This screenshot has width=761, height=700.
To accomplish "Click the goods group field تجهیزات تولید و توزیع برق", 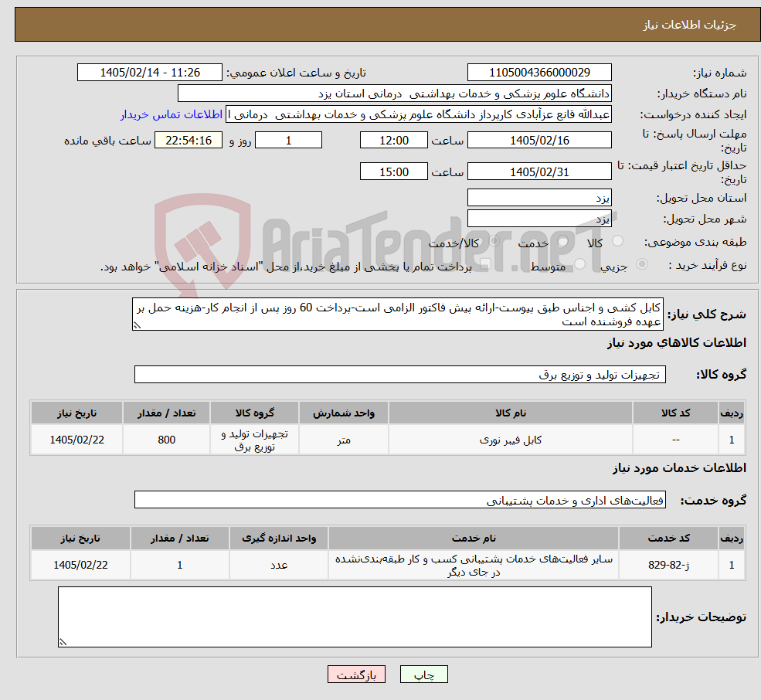I will (x=400, y=374).
